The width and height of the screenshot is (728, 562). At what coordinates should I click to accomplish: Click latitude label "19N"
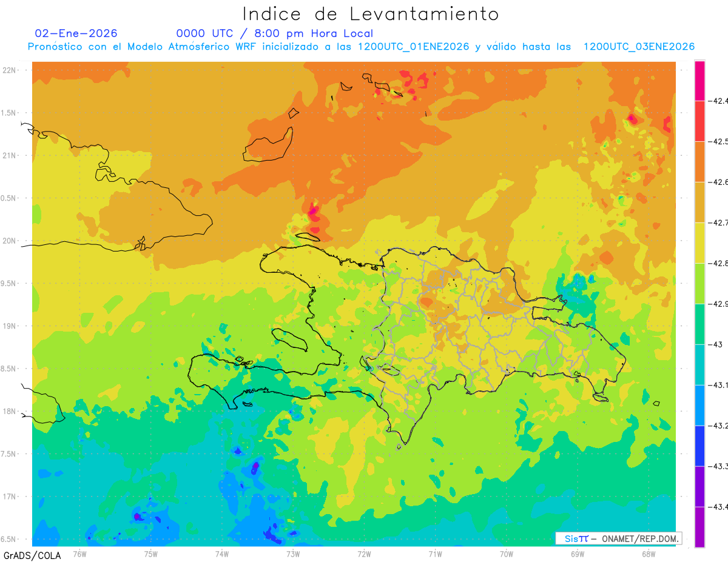[10, 326]
